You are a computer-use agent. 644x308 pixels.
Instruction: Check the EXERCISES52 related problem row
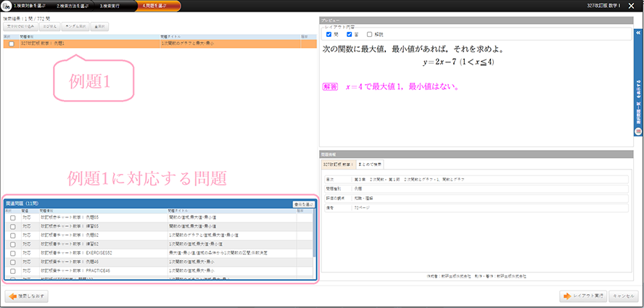coord(12,252)
